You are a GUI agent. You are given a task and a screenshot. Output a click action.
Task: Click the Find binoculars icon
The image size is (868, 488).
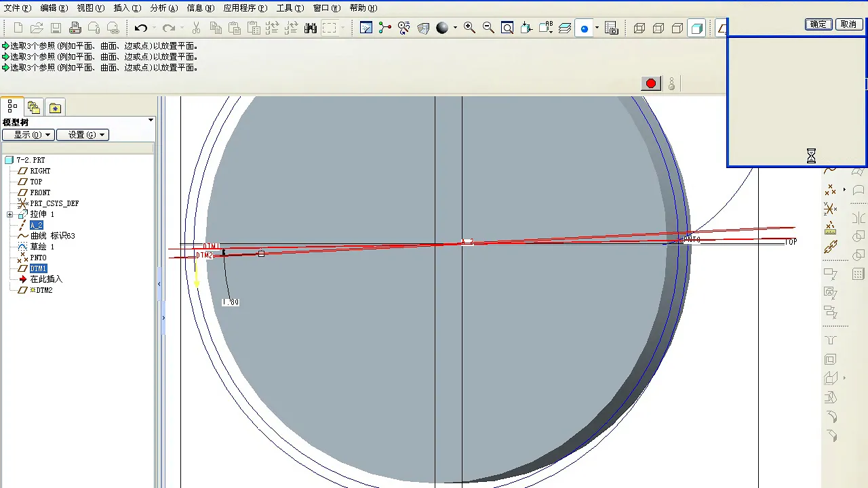coord(311,28)
